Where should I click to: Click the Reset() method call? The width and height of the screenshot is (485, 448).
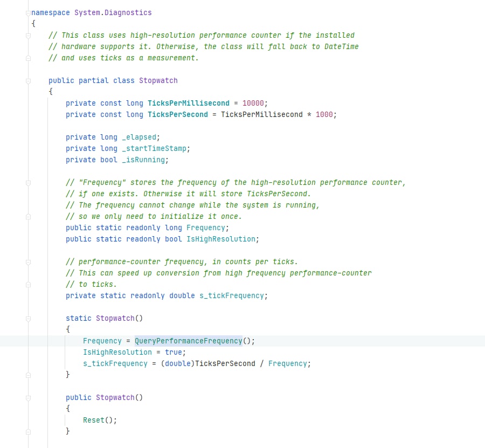(x=99, y=420)
